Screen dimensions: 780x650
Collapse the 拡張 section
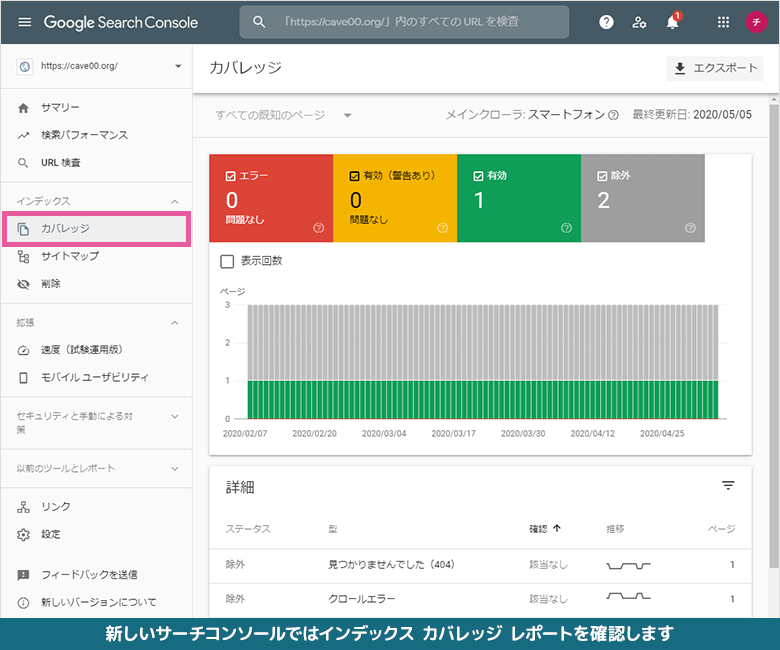click(175, 323)
